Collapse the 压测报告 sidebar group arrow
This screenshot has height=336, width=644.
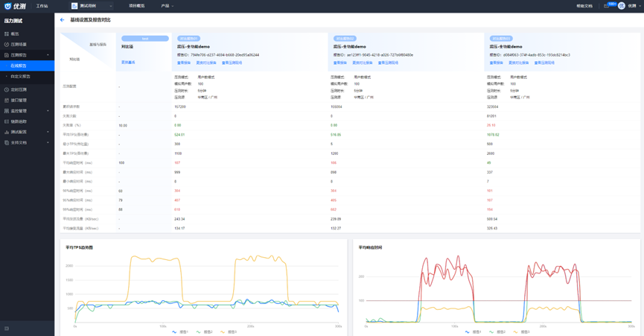pyautogui.click(x=48, y=55)
